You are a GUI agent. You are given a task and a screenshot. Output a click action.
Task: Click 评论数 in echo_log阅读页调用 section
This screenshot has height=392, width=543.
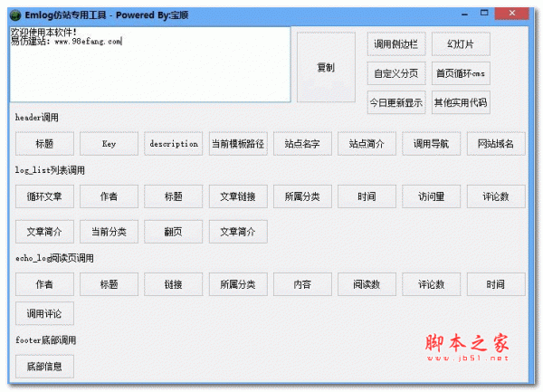(432, 284)
